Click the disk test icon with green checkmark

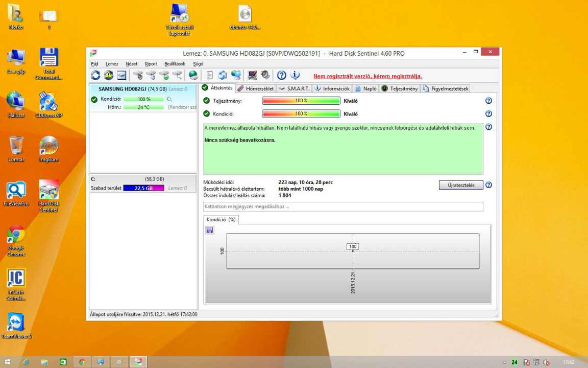(164, 76)
